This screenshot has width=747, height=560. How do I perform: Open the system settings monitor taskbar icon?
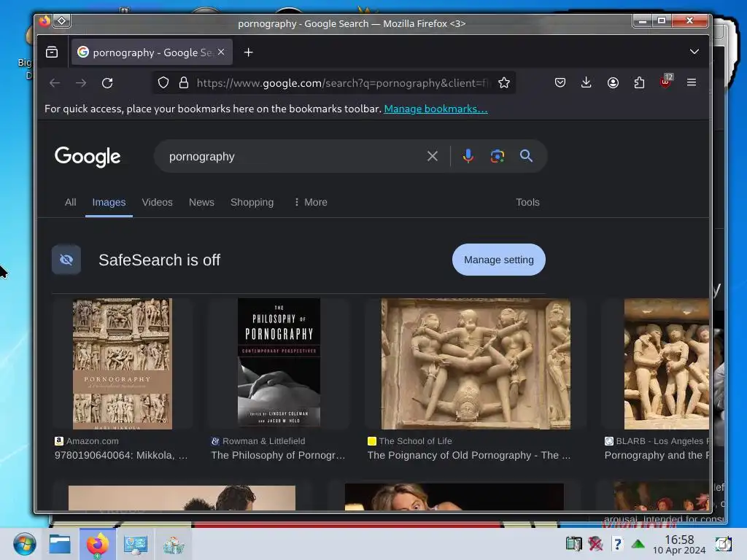(x=135, y=545)
